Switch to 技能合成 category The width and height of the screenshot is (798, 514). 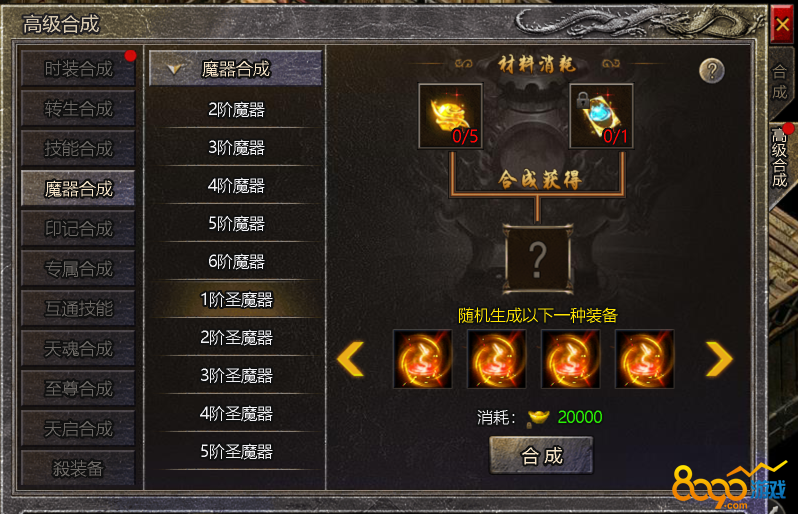[x=78, y=149]
